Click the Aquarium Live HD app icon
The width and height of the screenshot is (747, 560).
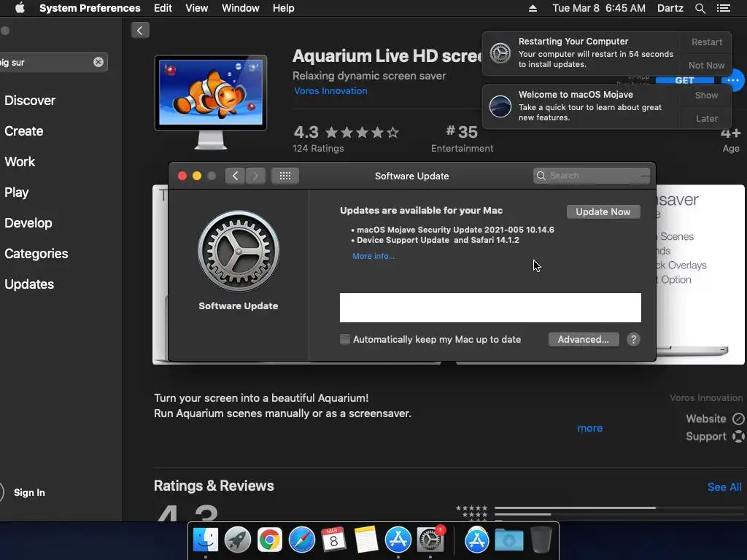pyautogui.click(x=211, y=102)
